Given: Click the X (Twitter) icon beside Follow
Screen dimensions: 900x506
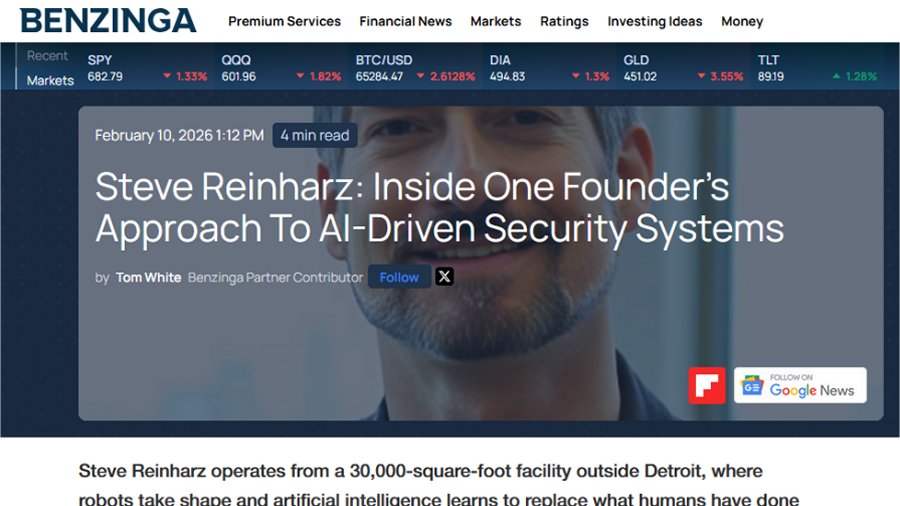Looking at the screenshot, I should point(444,277).
